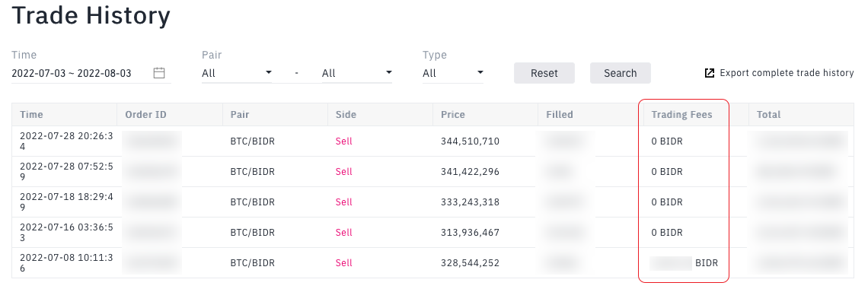Click the Search button

point(620,73)
